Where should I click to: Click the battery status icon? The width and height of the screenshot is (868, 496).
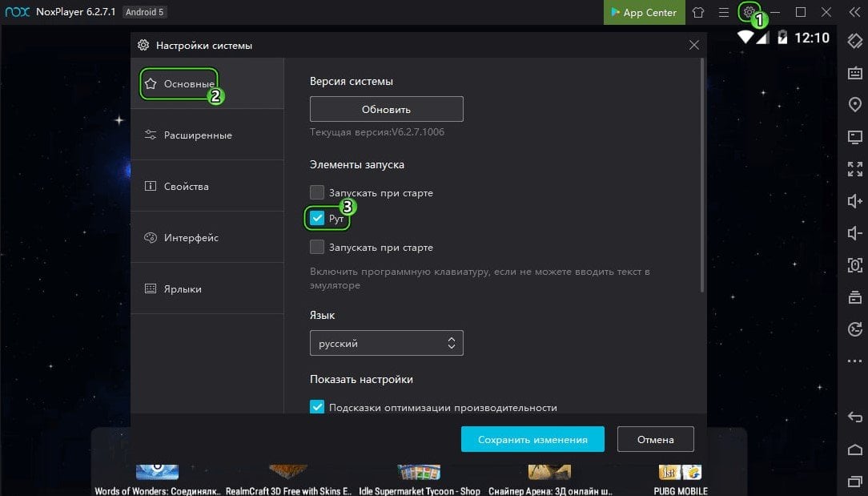click(x=782, y=37)
